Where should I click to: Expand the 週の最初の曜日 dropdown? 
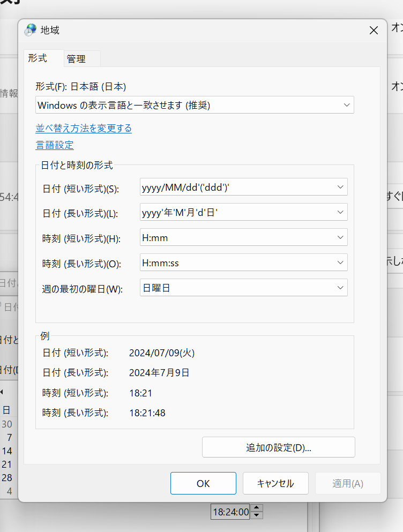243,288
